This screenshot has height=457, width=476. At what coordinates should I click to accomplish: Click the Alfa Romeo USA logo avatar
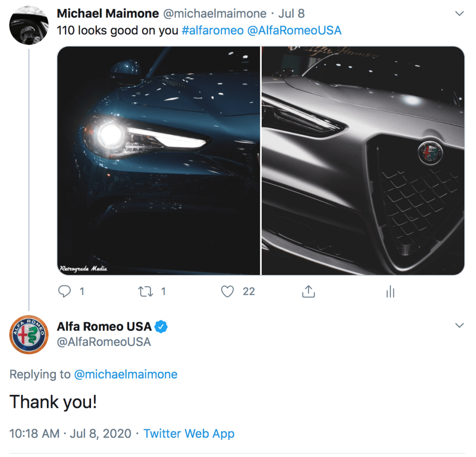click(29, 334)
